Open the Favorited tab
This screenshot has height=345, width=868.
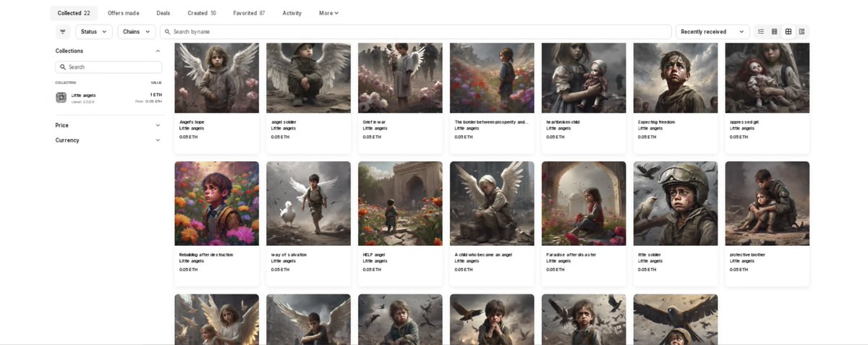[x=249, y=13]
